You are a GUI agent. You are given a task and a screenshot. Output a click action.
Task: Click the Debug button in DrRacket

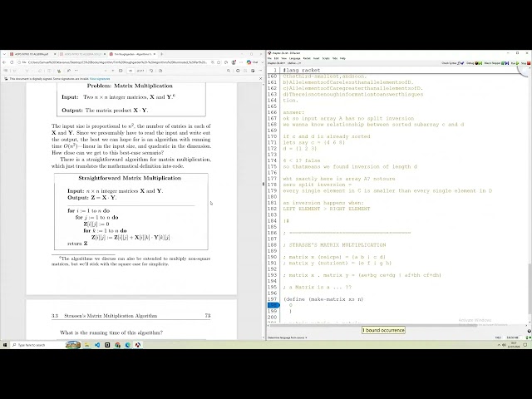click(475, 63)
